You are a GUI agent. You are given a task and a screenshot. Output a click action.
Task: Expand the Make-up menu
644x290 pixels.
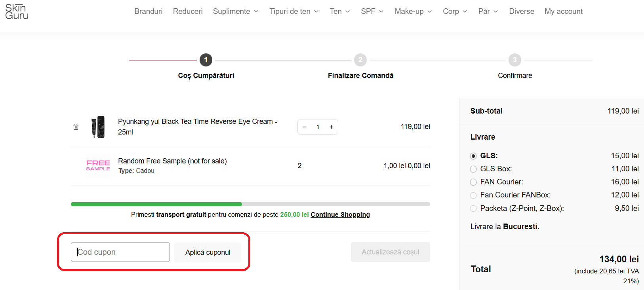[413, 11]
